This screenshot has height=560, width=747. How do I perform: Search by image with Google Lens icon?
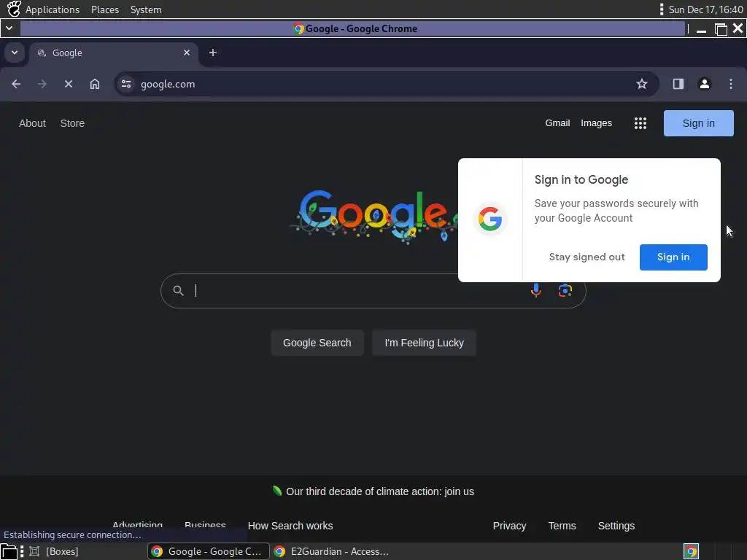point(565,290)
